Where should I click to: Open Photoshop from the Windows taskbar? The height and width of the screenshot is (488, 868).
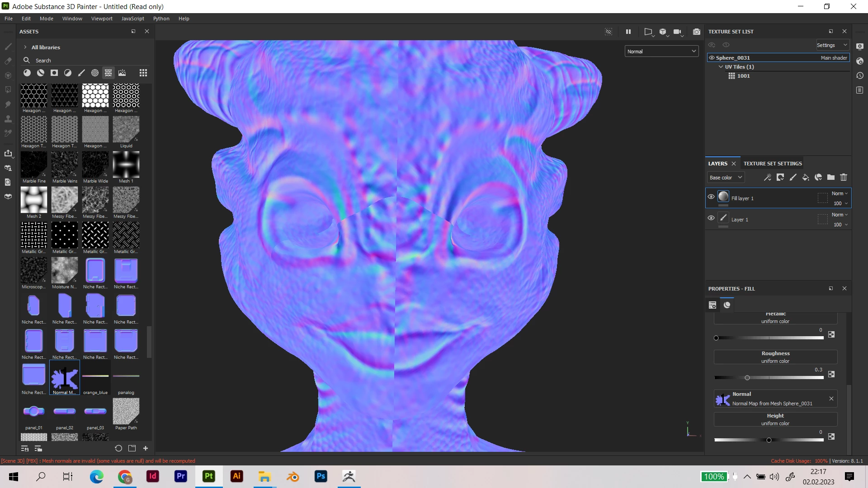pyautogui.click(x=321, y=476)
